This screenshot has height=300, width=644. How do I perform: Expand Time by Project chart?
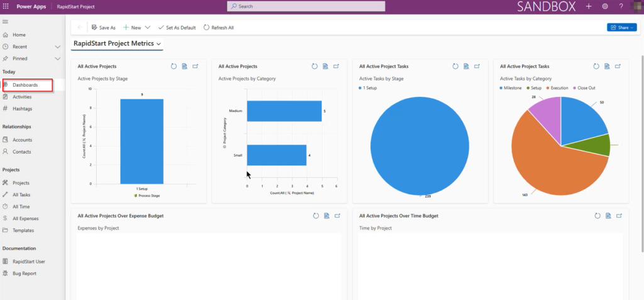pyautogui.click(x=619, y=216)
